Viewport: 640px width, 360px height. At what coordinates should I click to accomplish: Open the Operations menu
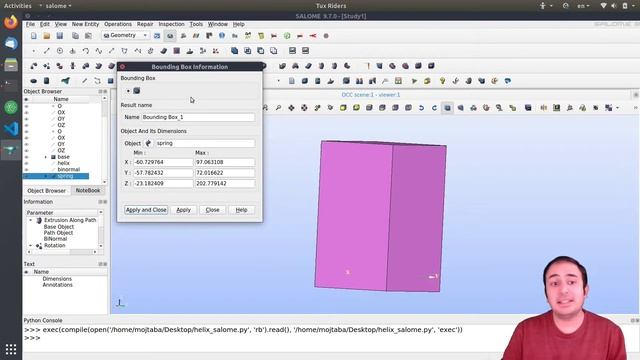(118, 24)
